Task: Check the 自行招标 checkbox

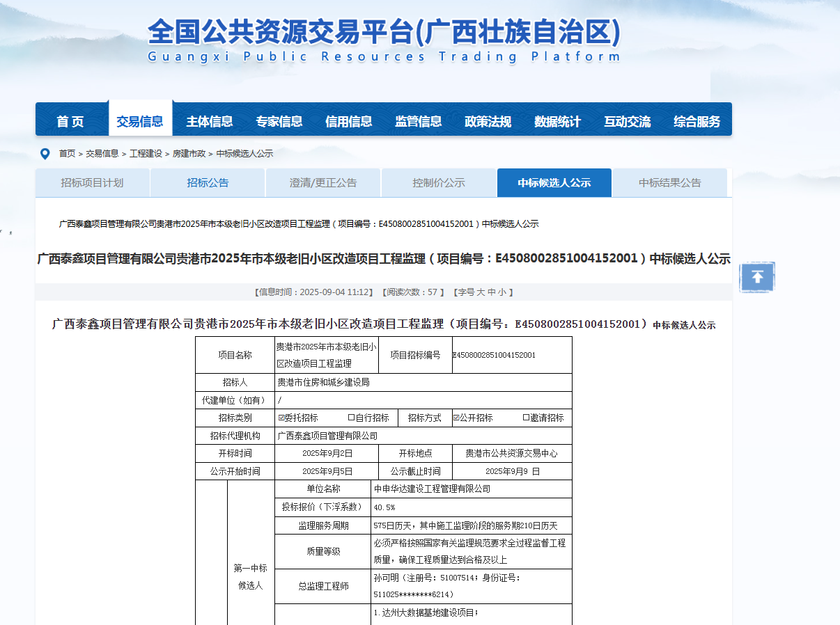Action: tap(352, 418)
